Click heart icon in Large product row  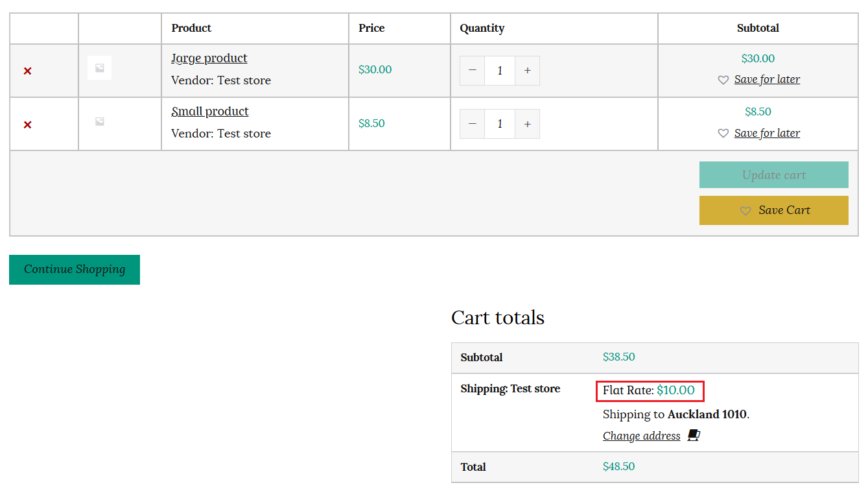pyautogui.click(x=723, y=80)
